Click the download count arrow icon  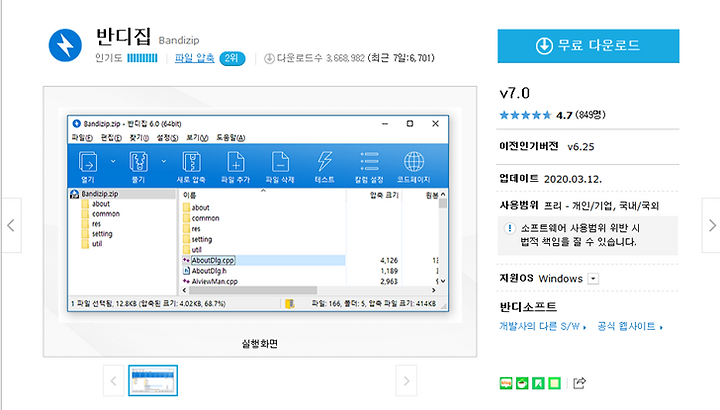[x=270, y=58]
